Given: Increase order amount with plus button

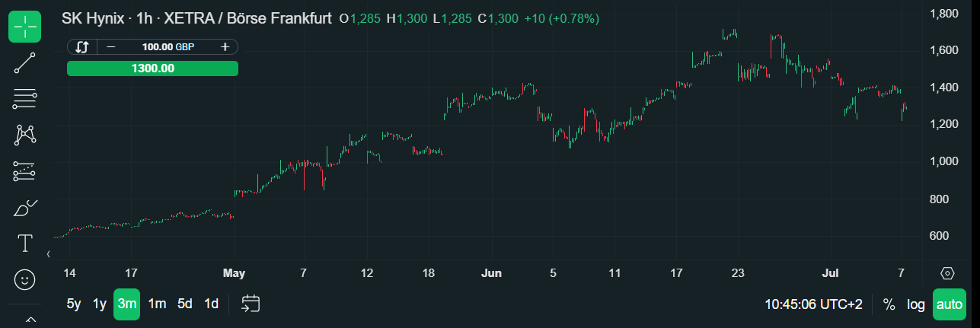Looking at the screenshot, I should coord(225,47).
